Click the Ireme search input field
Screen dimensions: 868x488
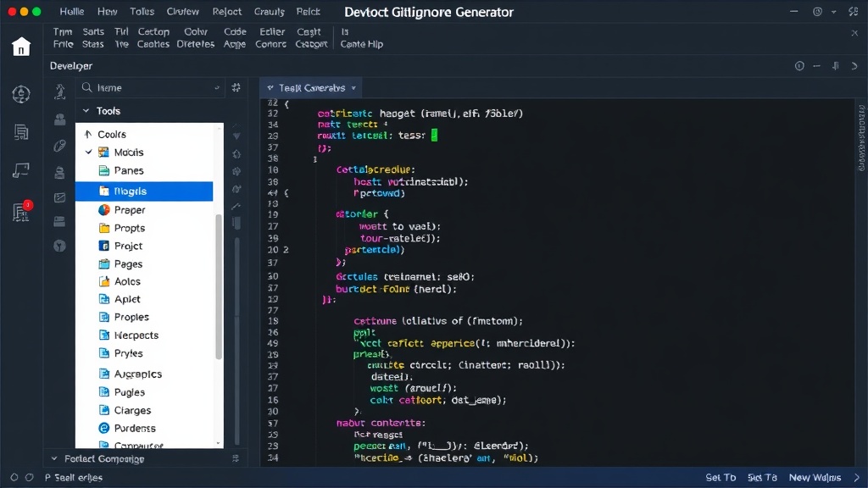click(151, 88)
